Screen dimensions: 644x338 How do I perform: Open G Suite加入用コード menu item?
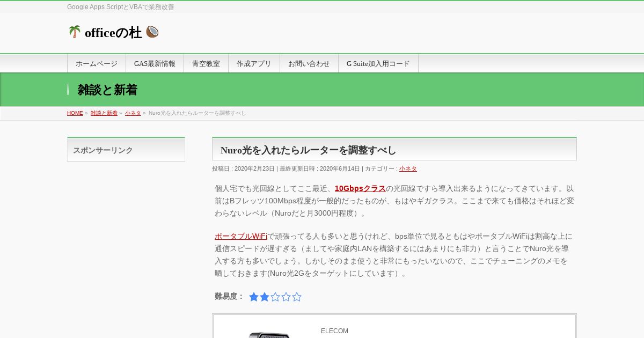tap(378, 63)
